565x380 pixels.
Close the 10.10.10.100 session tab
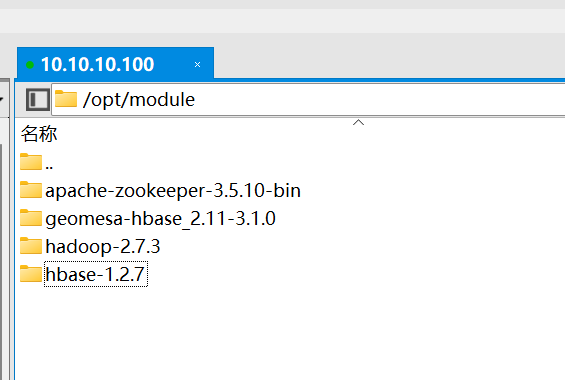click(197, 65)
